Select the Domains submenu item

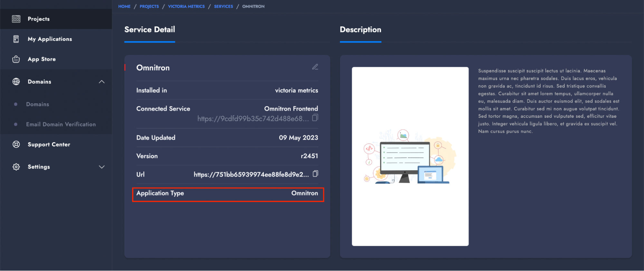click(38, 104)
